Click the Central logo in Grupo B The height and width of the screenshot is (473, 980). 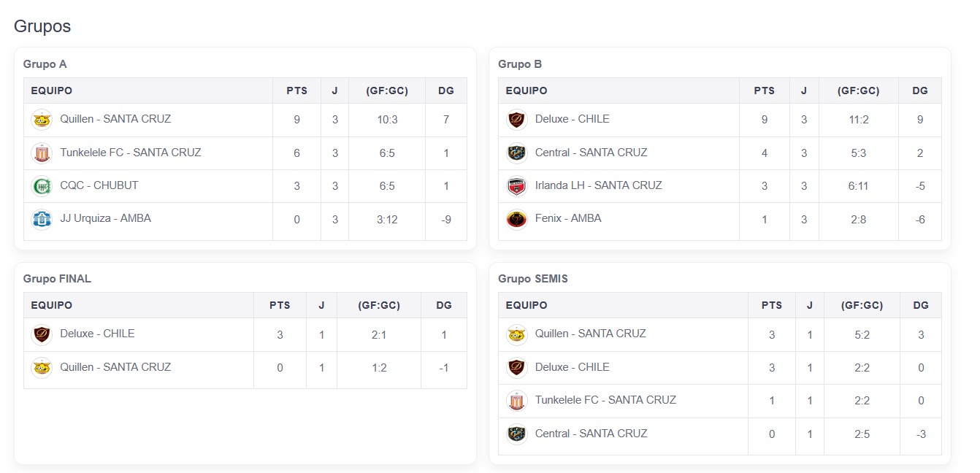click(x=517, y=153)
